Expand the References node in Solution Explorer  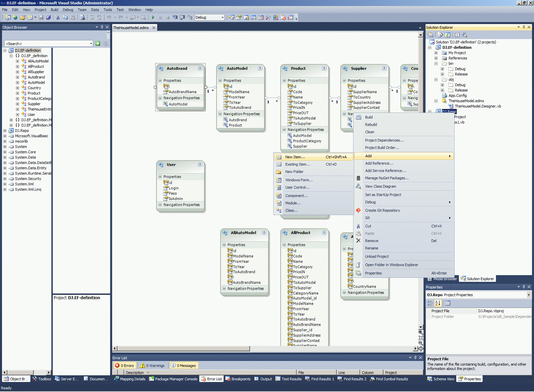point(436,58)
